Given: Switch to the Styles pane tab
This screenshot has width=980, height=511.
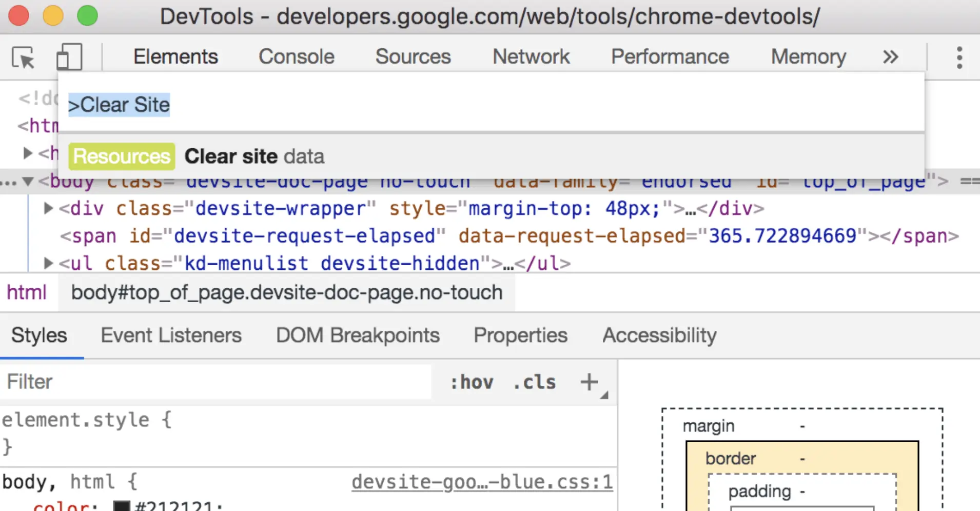Looking at the screenshot, I should (x=40, y=336).
